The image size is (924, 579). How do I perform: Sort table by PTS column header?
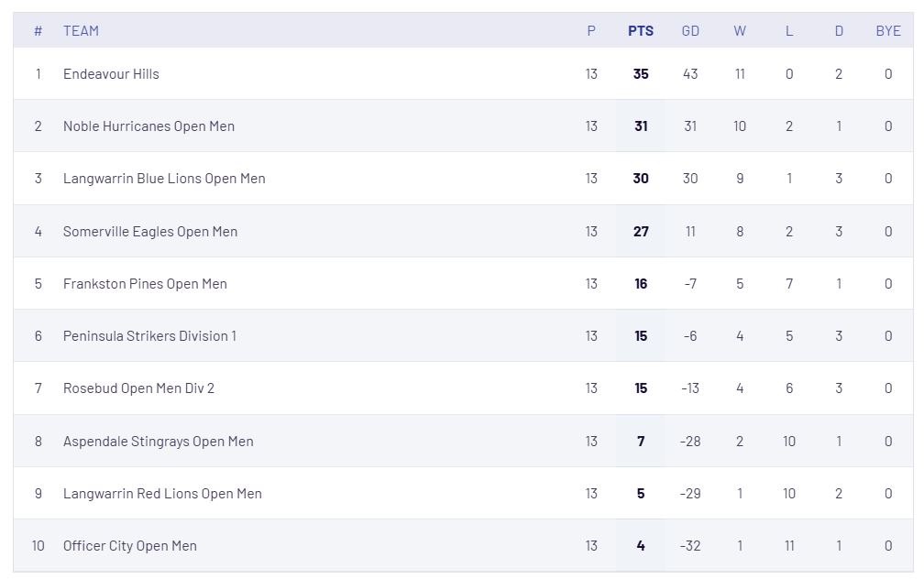[641, 30]
